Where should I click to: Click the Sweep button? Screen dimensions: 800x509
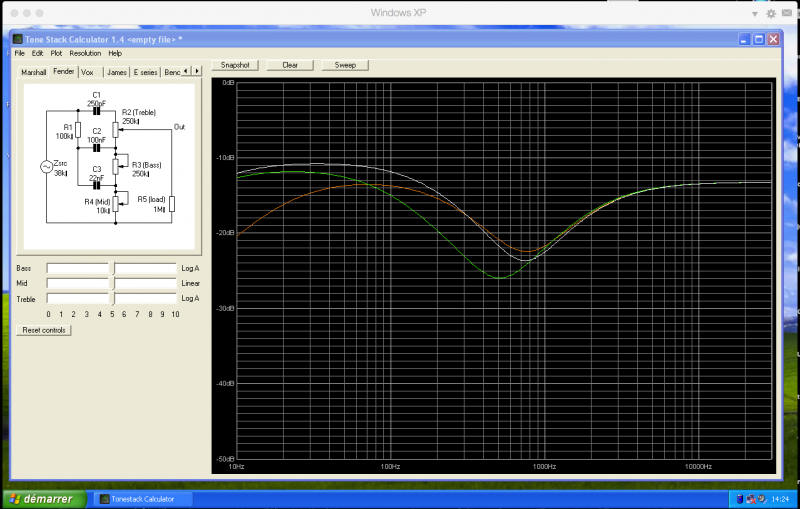click(345, 65)
